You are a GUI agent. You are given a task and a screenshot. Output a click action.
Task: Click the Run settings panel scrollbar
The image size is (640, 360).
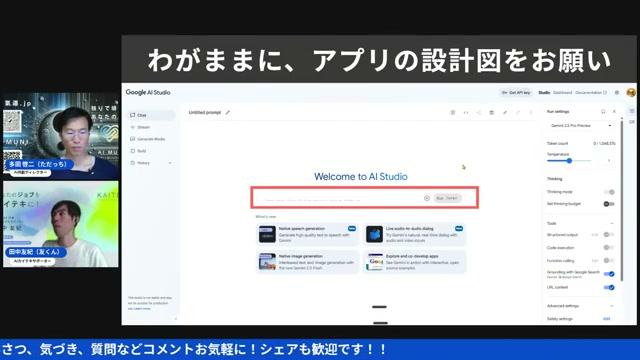pos(622,200)
